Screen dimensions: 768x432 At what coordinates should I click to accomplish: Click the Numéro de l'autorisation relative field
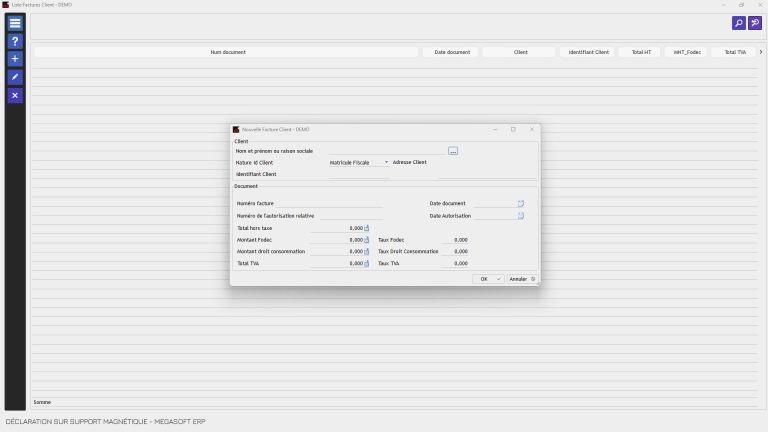[x=351, y=216]
